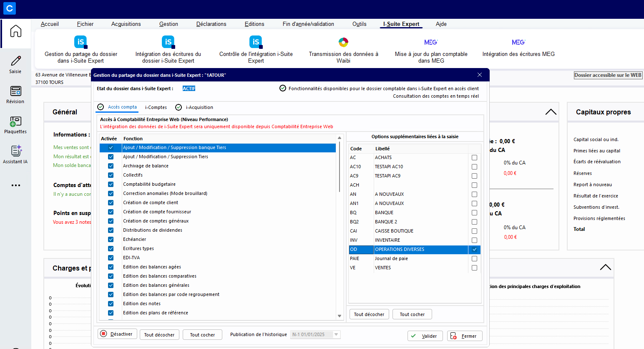Show more sidebar options (three dots)
This screenshot has height=349, width=644.
point(16,185)
